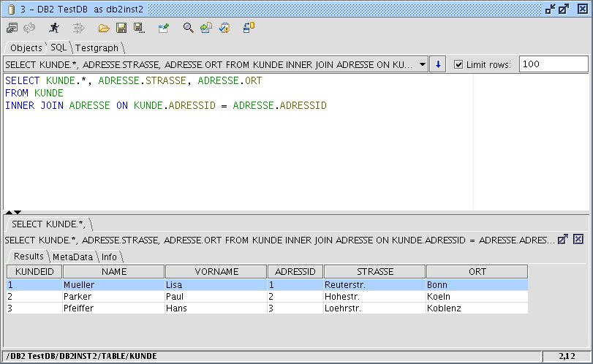
Task: Click the grayed reconnect arrows icon
Action: [29, 28]
